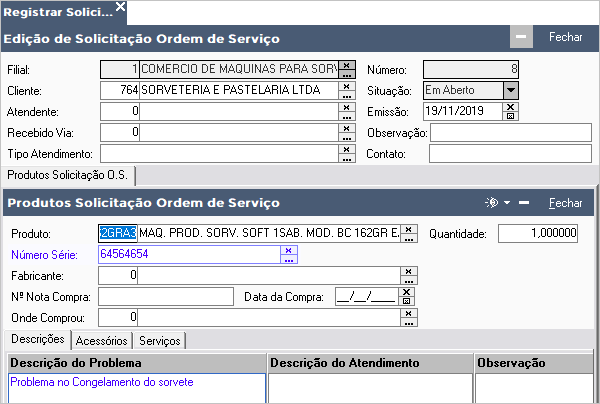Click the Observação field beside Emissão

pos(511,133)
